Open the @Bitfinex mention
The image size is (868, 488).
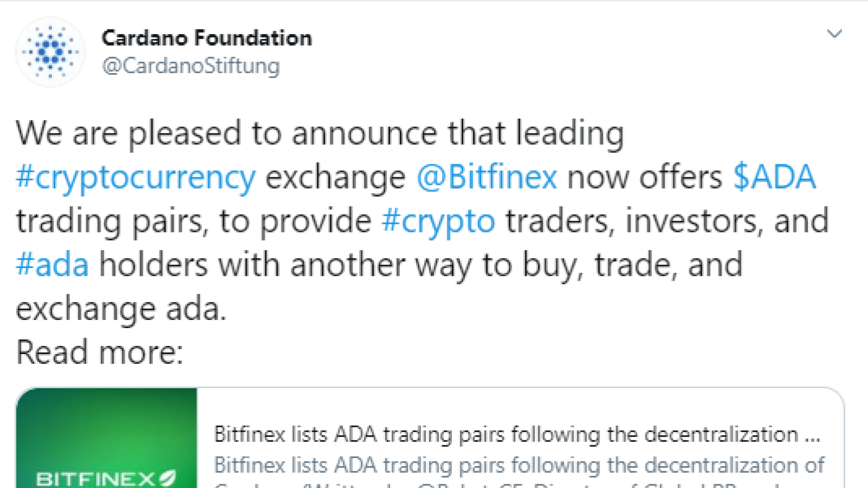[487, 177]
